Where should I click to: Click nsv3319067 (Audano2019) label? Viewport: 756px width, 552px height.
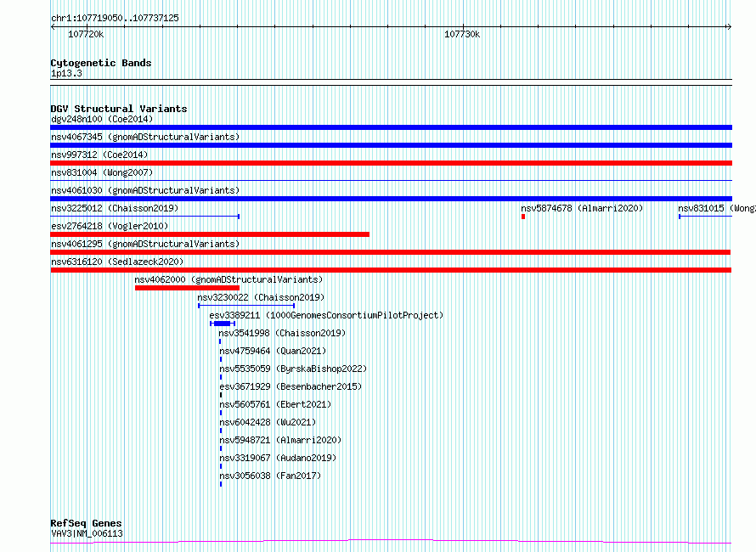(x=278, y=458)
